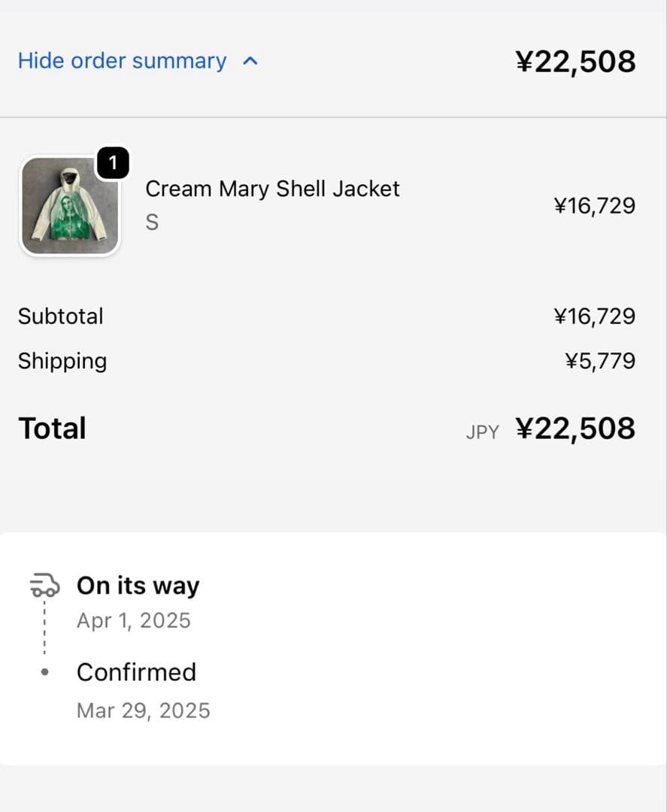Click the Mar 29, 2025 confirmation date
Image resolution: width=667 pixels, height=812 pixels.
143,710
